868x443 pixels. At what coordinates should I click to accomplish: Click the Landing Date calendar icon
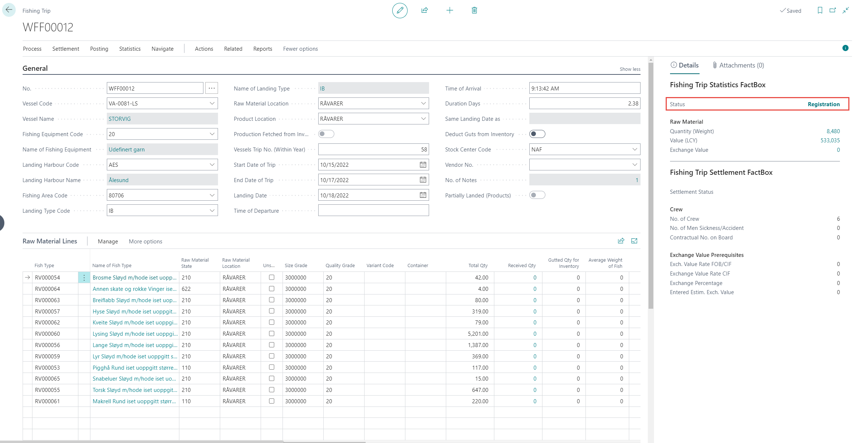[x=423, y=195]
